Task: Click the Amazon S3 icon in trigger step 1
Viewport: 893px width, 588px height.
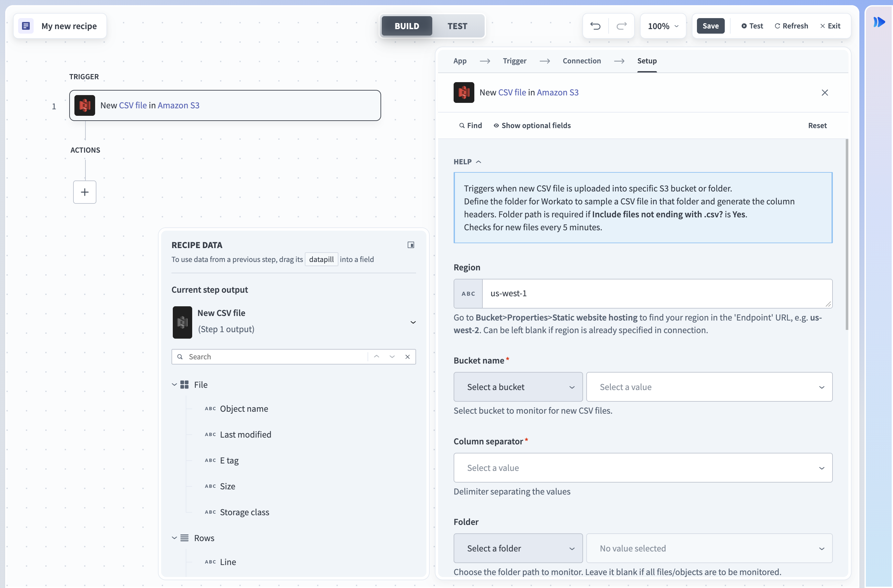Action: tap(85, 105)
